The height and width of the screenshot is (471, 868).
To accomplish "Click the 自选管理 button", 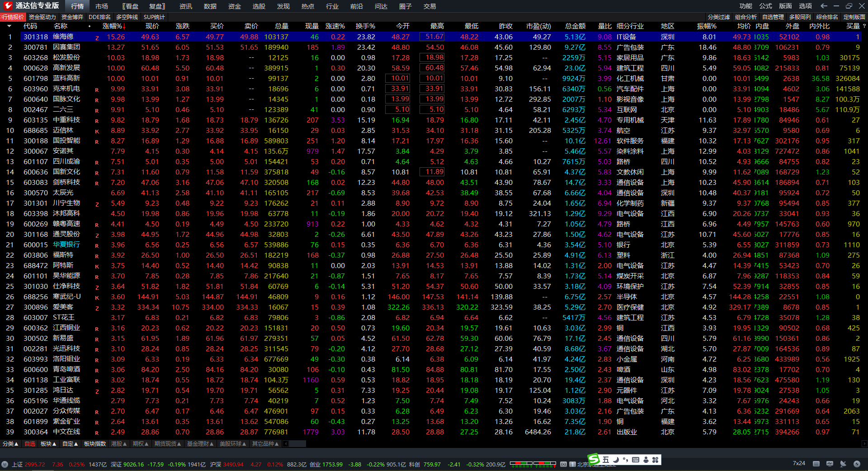I will [x=773, y=17].
